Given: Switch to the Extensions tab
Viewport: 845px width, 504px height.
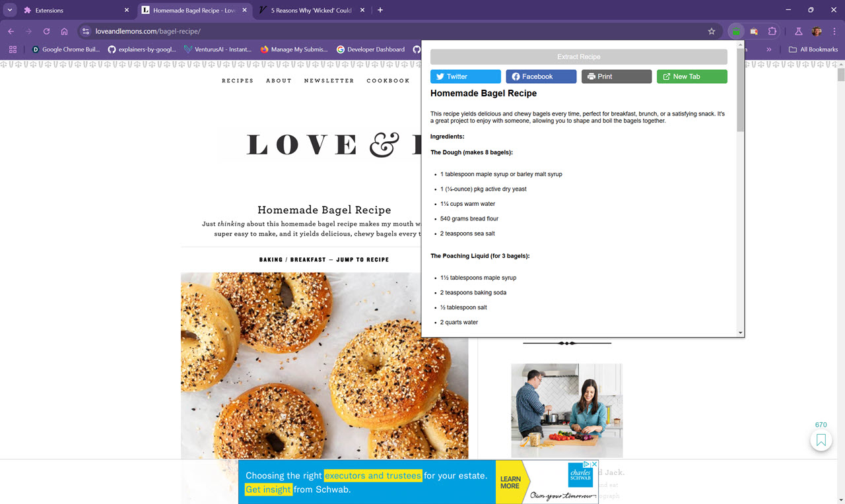Looking at the screenshot, I should [x=77, y=11].
